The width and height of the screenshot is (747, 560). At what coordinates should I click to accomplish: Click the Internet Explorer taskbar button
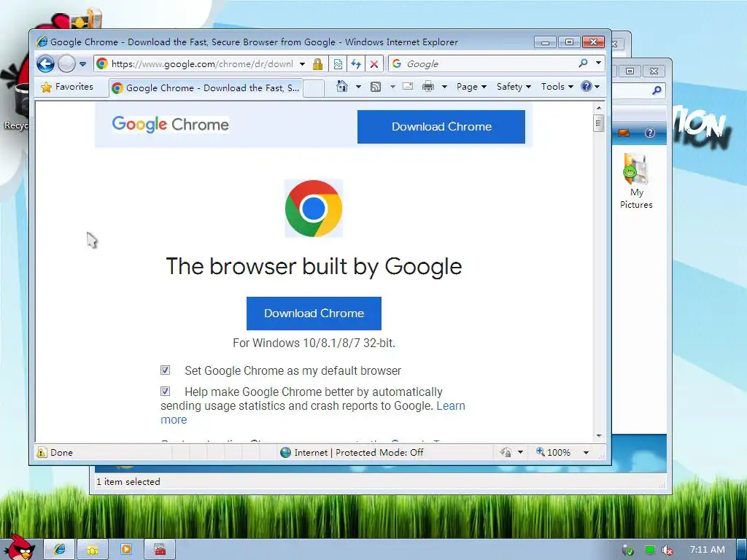(60, 550)
